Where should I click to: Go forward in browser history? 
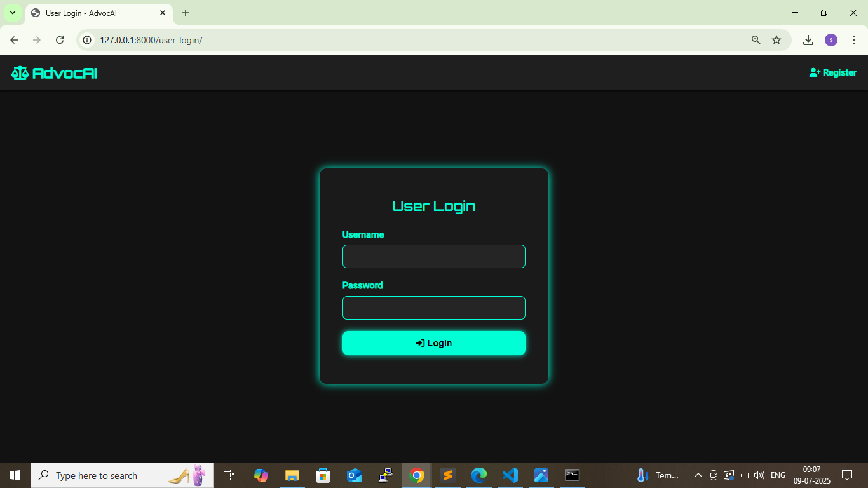pos(37,40)
